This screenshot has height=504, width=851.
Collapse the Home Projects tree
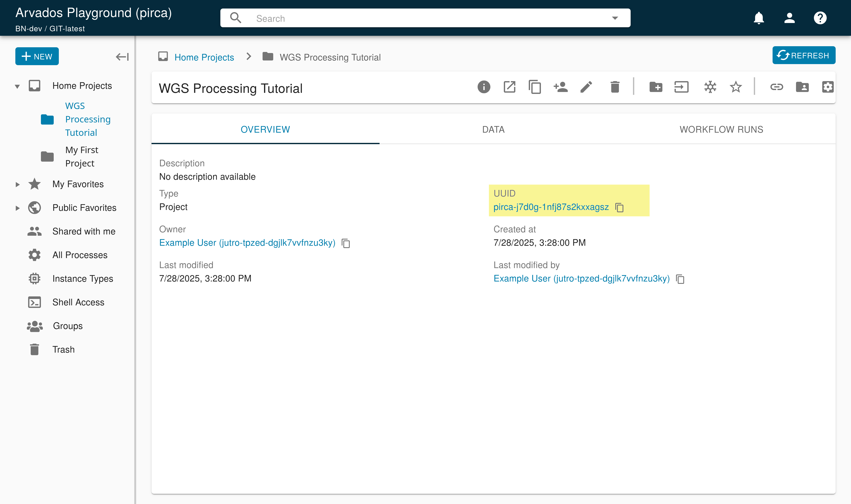pyautogui.click(x=17, y=86)
